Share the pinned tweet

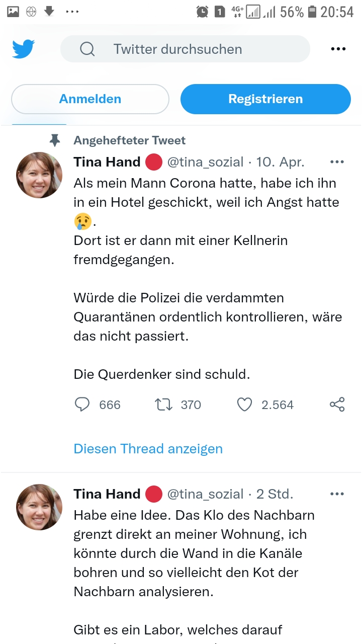(x=337, y=405)
